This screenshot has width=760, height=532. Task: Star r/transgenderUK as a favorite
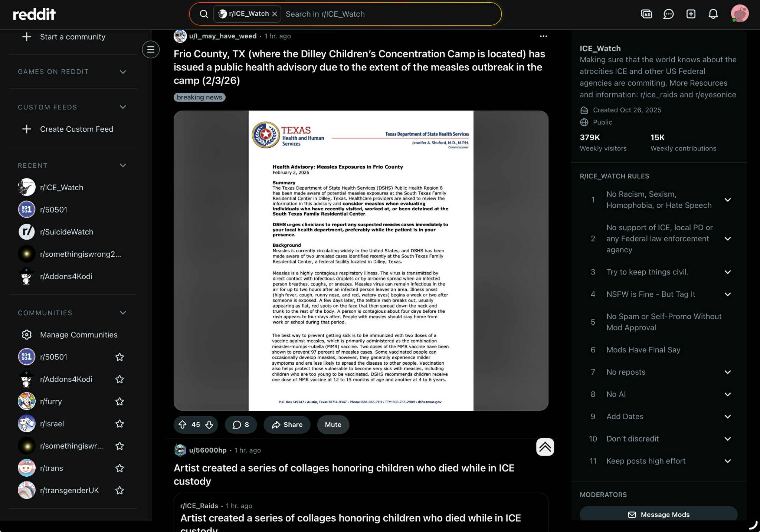click(119, 490)
